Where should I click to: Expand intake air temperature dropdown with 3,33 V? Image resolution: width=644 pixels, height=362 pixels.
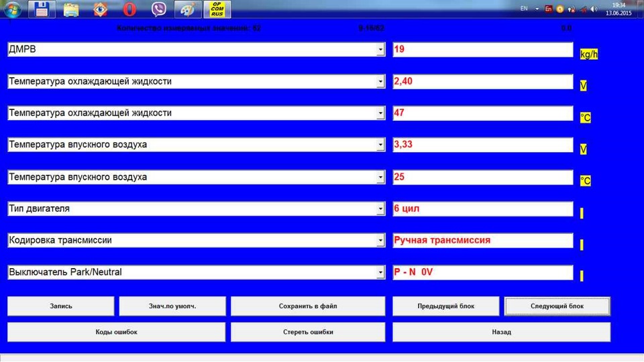coord(380,145)
